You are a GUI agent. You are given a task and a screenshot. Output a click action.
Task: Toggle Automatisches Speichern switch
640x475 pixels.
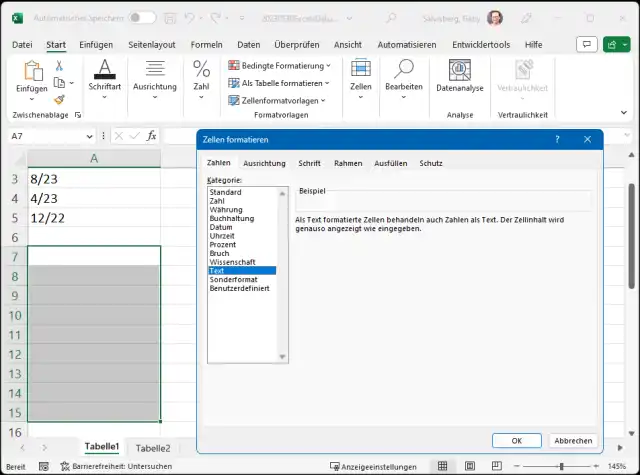click(142, 18)
